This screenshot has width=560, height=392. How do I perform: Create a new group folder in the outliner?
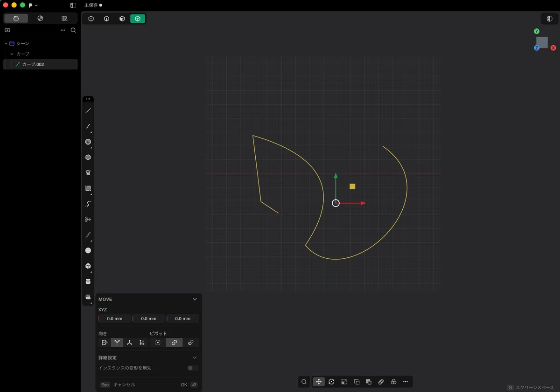coord(7,30)
